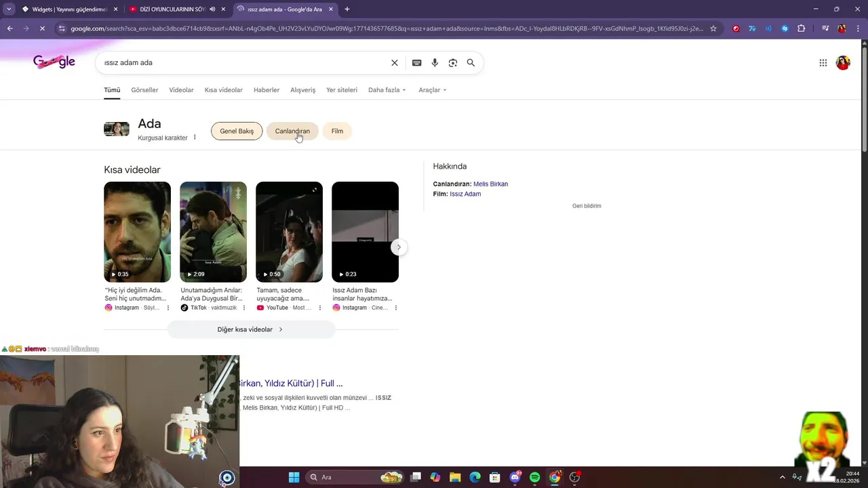
Task: Search by image with Google Lens
Action: pyautogui.click(x=452, y=62)
